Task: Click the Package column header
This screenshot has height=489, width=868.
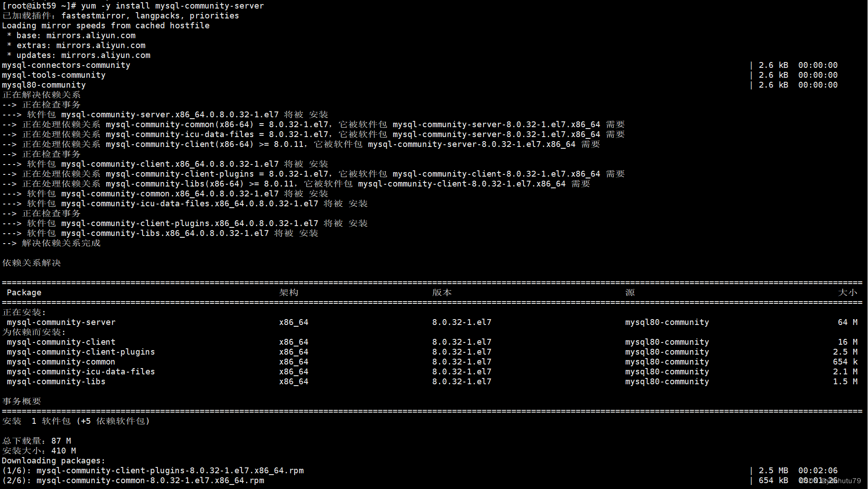Action: [24, 293]
